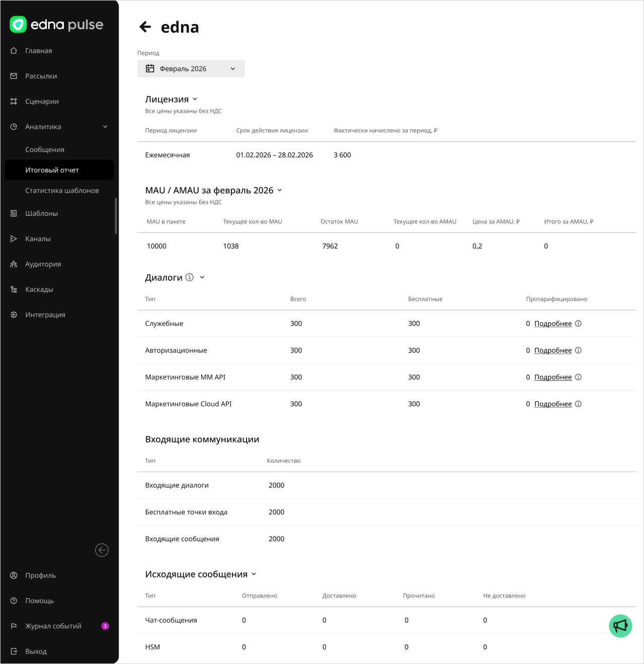Viewport: 644px width, 664px height.
Task: Collapse the MAU / AMAU за февраль 2026 section
Action: click(280, 190)
